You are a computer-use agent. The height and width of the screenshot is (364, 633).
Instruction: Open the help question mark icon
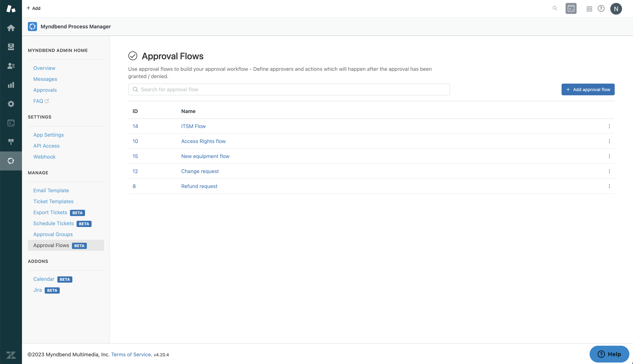(x=601, y=8)
